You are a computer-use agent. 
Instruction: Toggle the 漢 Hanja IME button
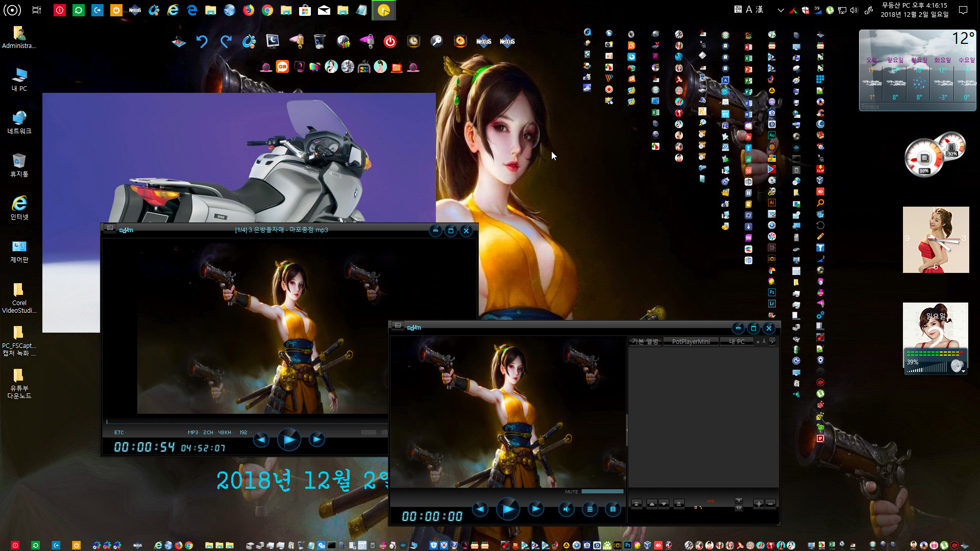759,9
